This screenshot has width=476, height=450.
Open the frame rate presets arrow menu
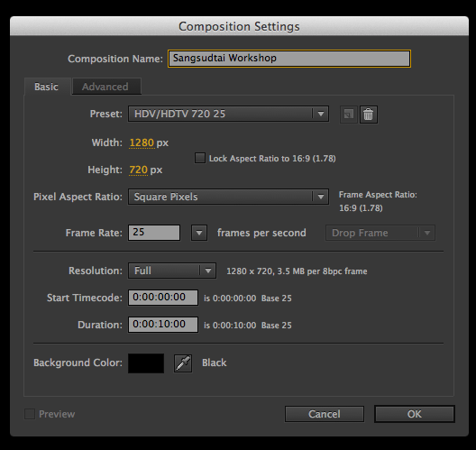click(199, 233)
